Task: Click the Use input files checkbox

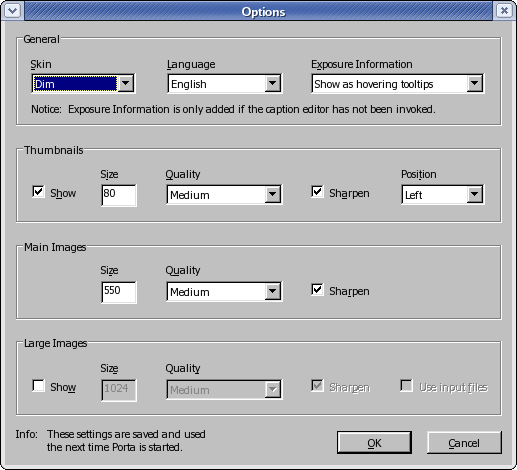Action: pyautogui.click(x=406, y=386)
